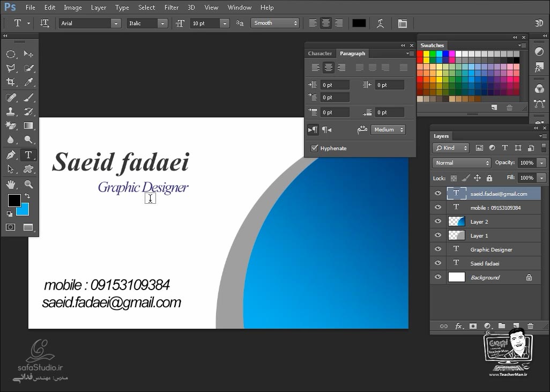
Task: Open the font family Arial dropdown
Action: point(116,23)
